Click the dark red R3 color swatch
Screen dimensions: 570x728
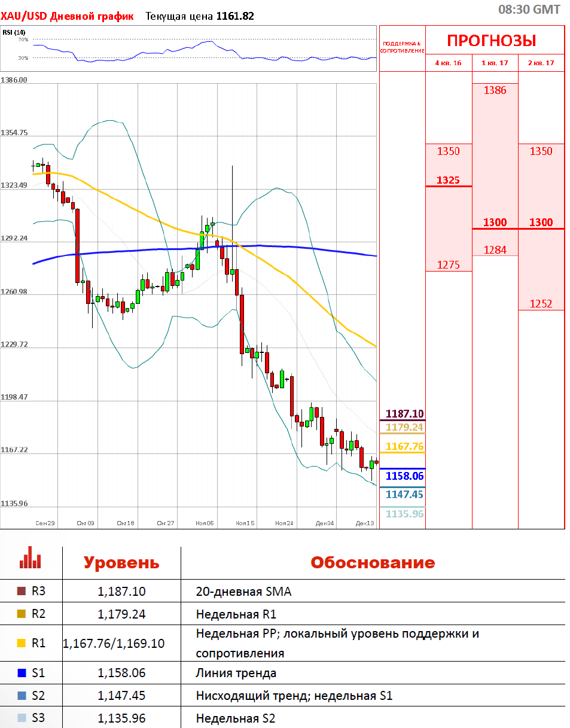click(x=22, y=592)
